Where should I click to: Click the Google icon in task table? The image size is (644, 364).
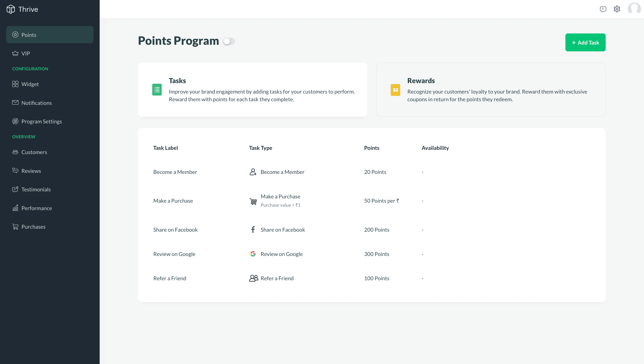coord(253,254)
